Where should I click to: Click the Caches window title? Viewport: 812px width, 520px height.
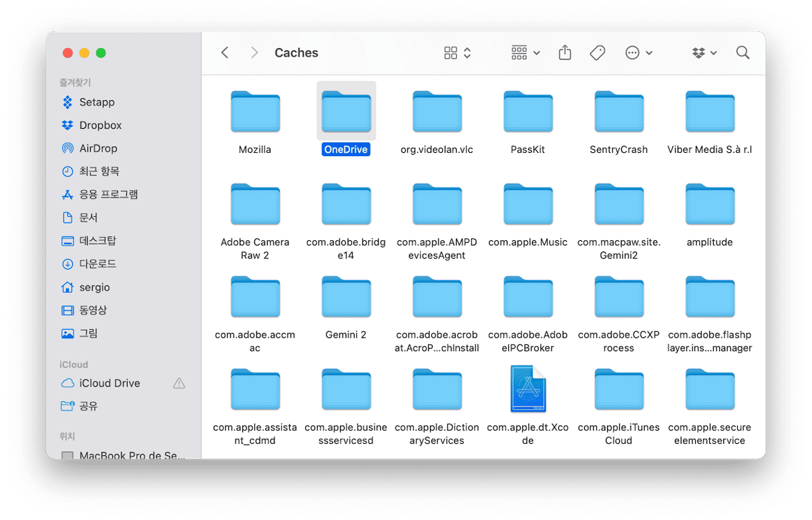pyautogui.click(x=296, y=53)
